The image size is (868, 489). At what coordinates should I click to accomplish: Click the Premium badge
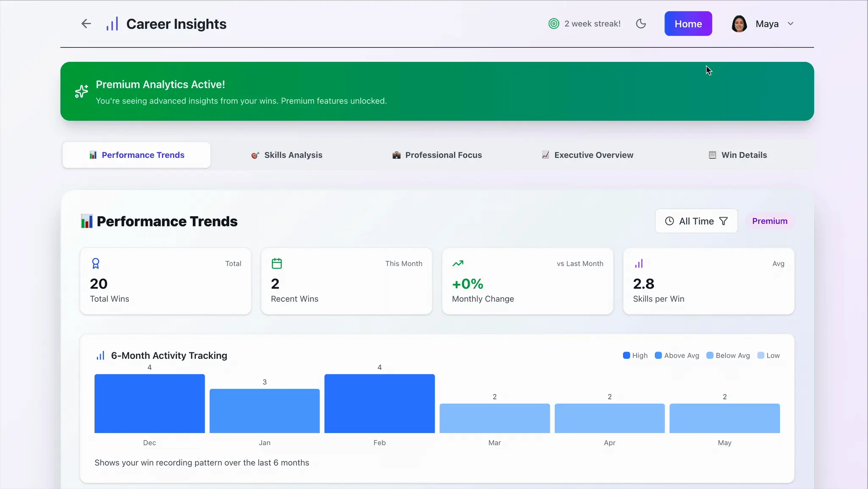[770, 221]
